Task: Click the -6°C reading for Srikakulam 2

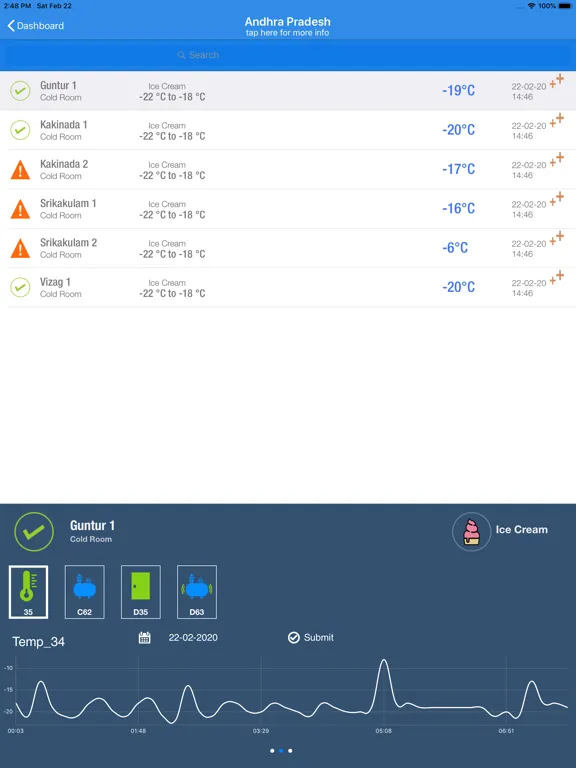Action: coord(455,247)
